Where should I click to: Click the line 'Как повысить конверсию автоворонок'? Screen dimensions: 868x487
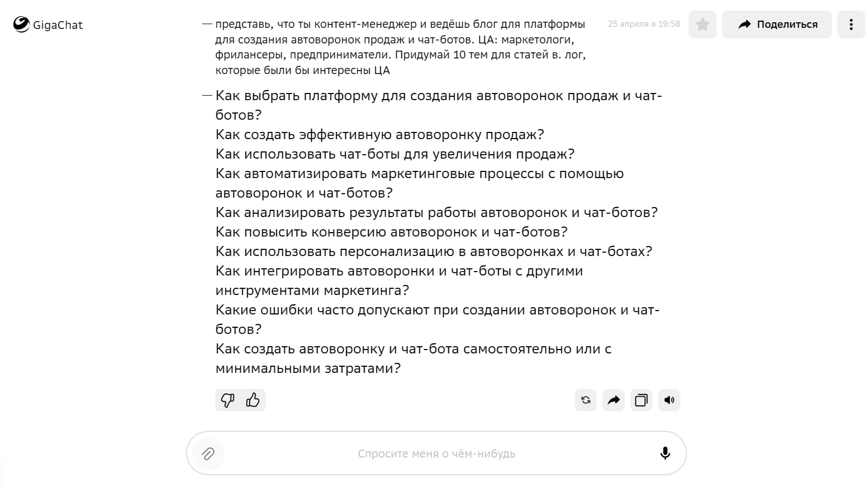coord(391,232)
